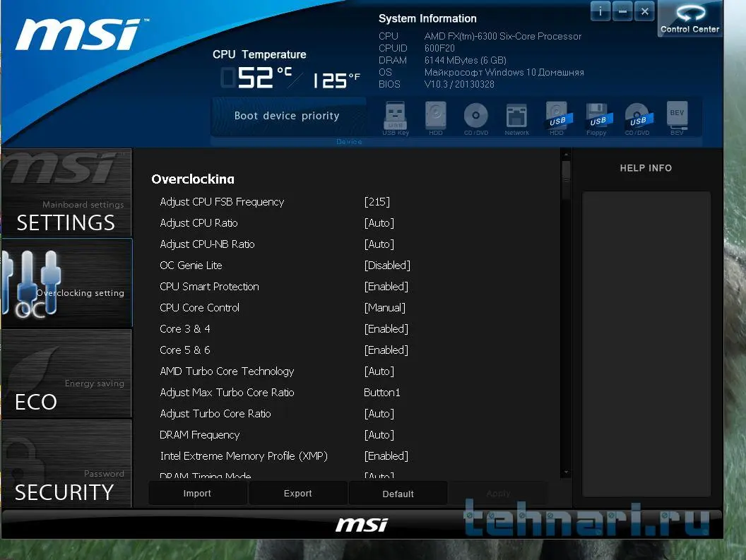This screenshot has width=746, height=560.
Task: Select CPU Smart Protection label
Action: coord(209,287)
